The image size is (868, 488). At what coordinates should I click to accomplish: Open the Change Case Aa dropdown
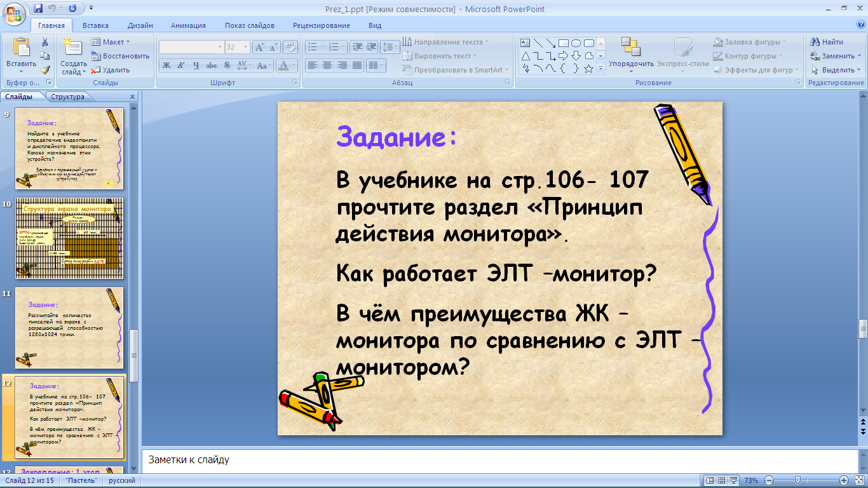(264, 65)
